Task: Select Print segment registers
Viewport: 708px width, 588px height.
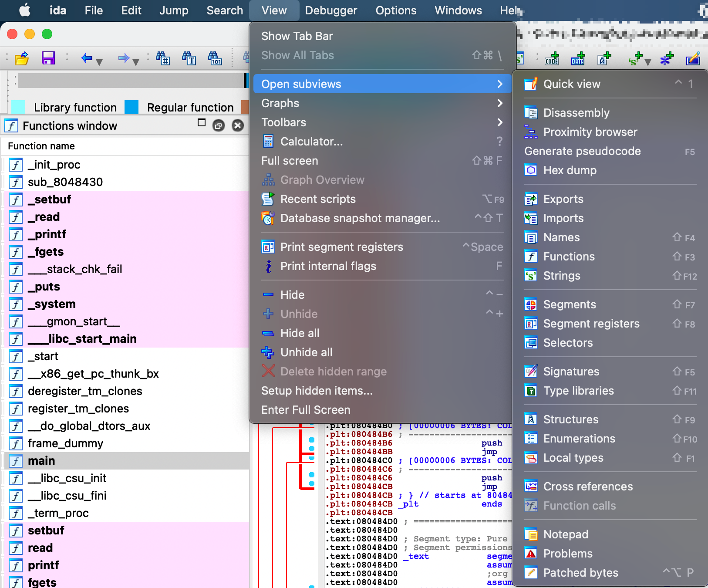Action: [382, 247]
